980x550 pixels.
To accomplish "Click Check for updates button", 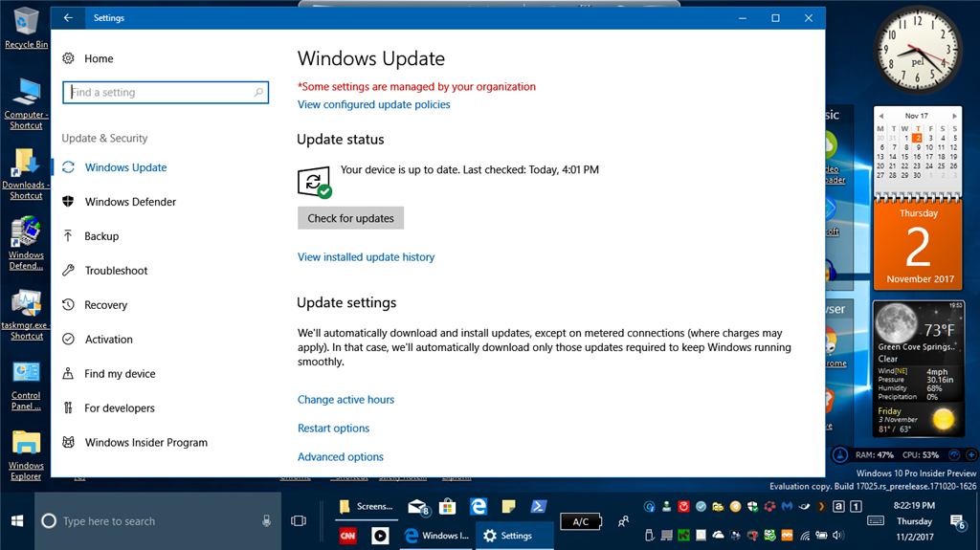I will [350, 218].
